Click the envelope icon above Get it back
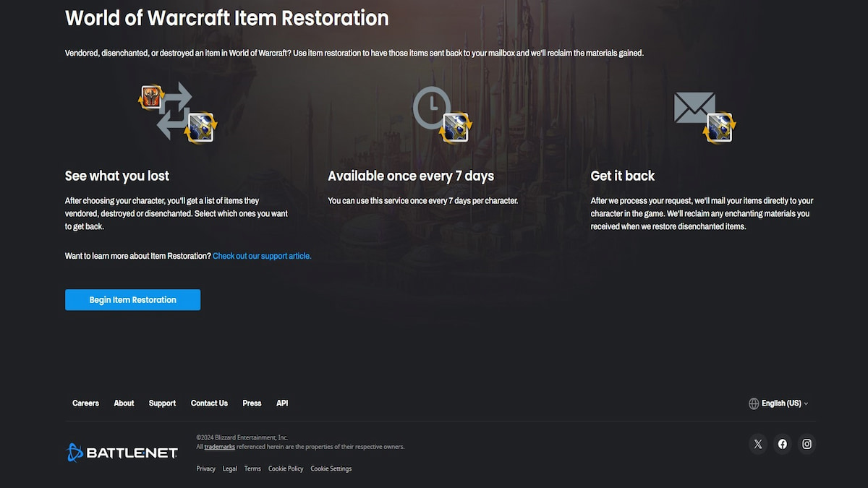 point(693,108)
